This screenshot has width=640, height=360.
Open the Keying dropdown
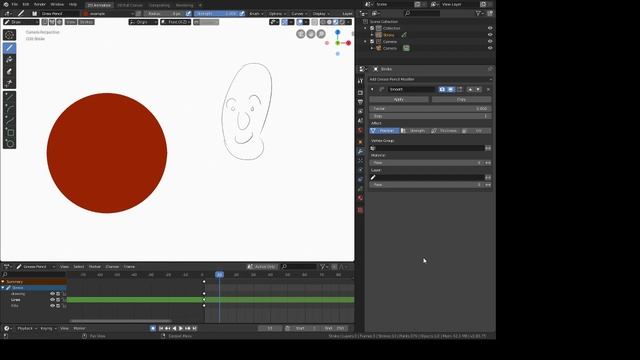pos(48,328)
